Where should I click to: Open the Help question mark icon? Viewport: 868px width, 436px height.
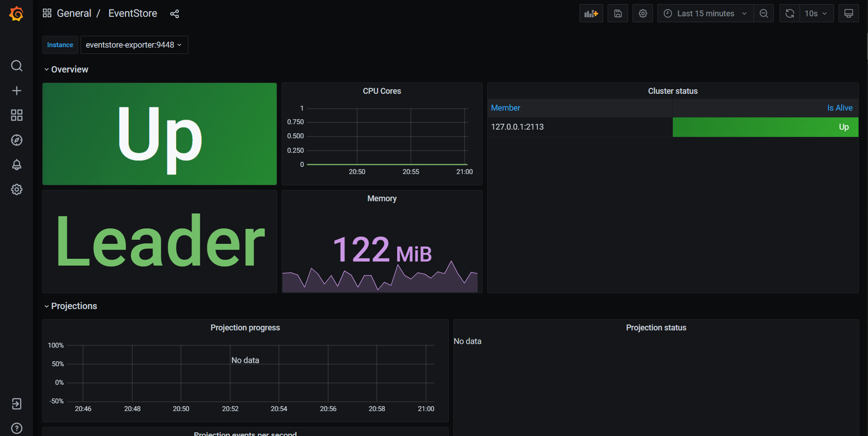[x=17, y=428]
